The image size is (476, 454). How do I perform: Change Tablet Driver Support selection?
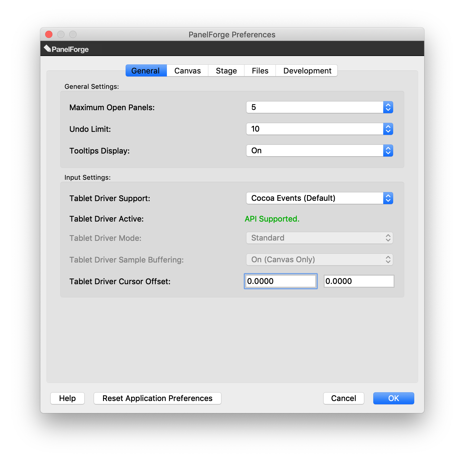319,198
